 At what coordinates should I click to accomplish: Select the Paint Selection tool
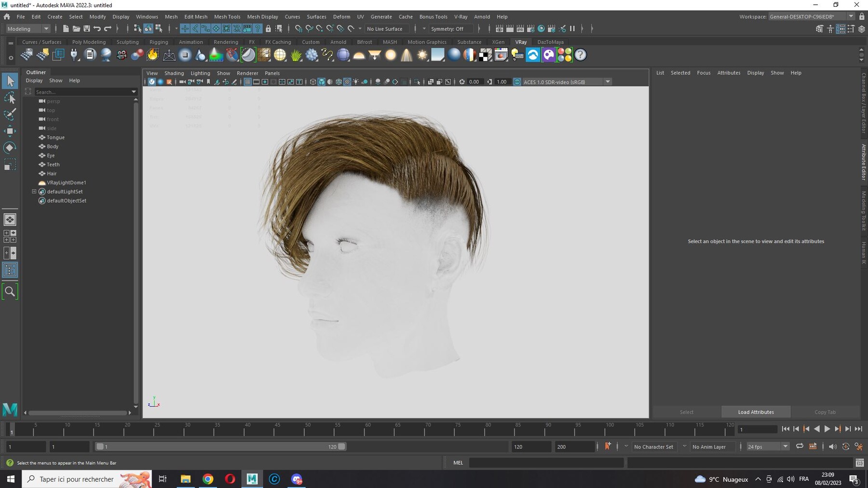[x=10, y=114]
